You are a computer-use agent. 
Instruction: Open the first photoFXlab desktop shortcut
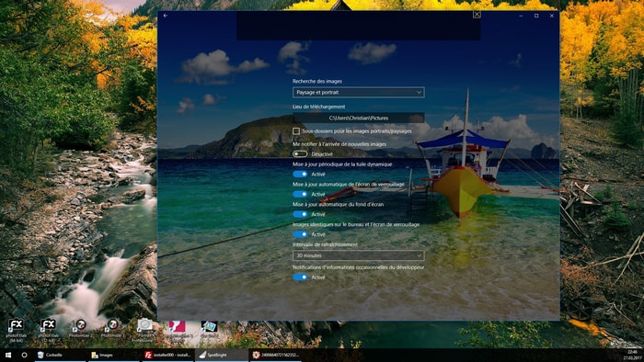click(x=16, y=331)
